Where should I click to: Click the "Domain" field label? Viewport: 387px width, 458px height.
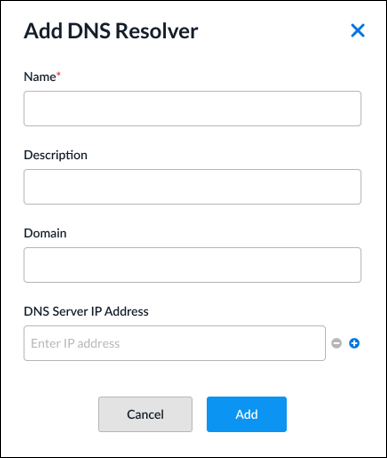coord(45,233)
